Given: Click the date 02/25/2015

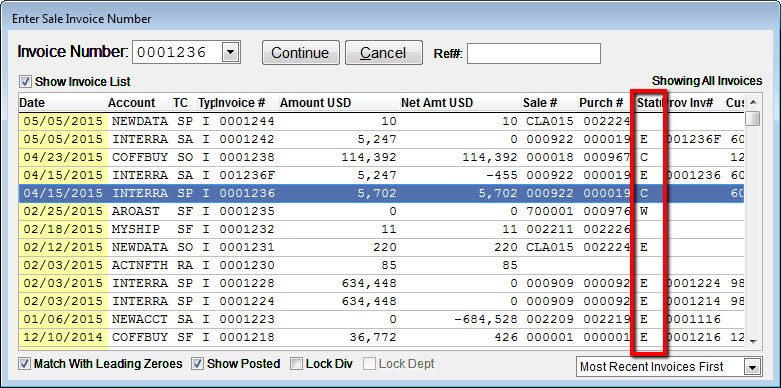Looking at the screenshot, I should pos(63,211).
